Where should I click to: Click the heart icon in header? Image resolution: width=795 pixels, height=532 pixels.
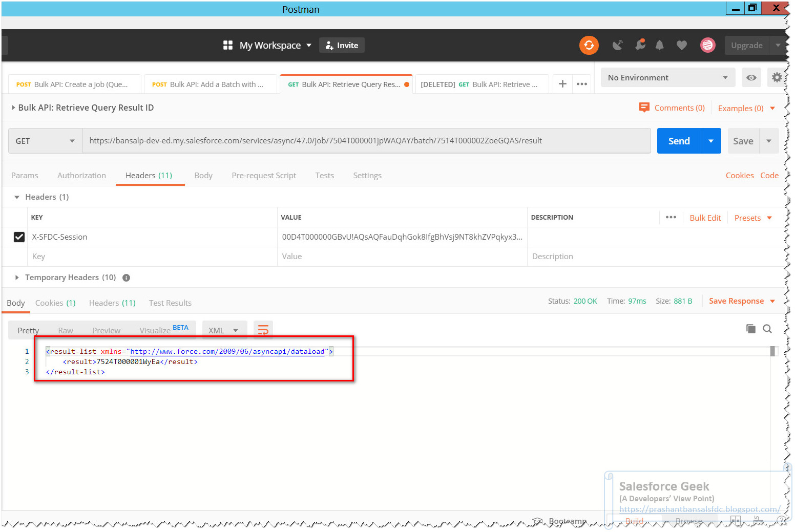681,45
